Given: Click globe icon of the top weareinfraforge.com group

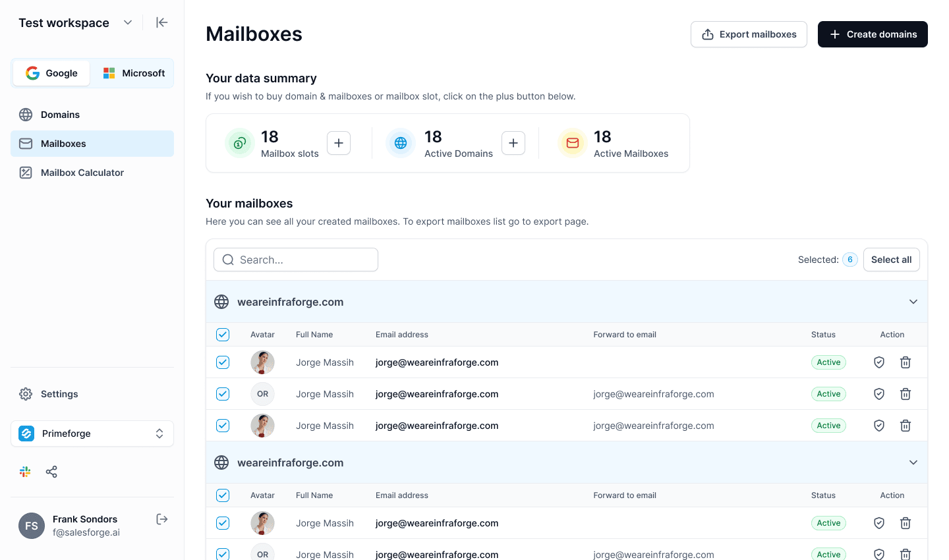Looking at the screenshot, I should (221, 302).
